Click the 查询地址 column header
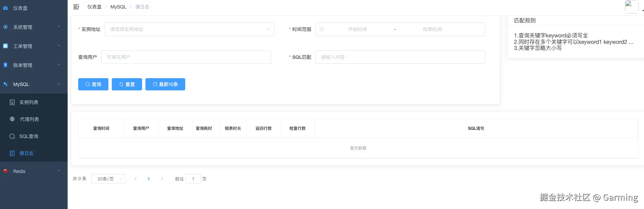Viewport: 644px width, 209px height. click(x=175, y=128)
